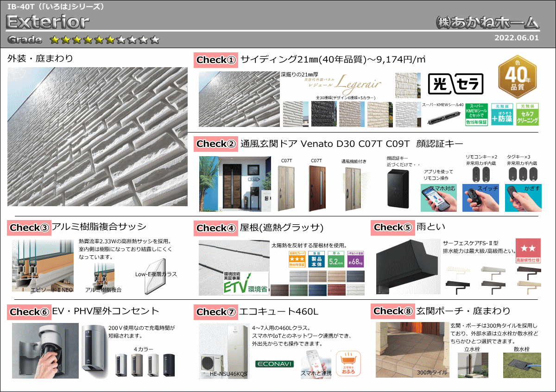Click the EV・PHV屋外コンセント heading
This screenshot has width=556, height=392.
pos(105,311)
